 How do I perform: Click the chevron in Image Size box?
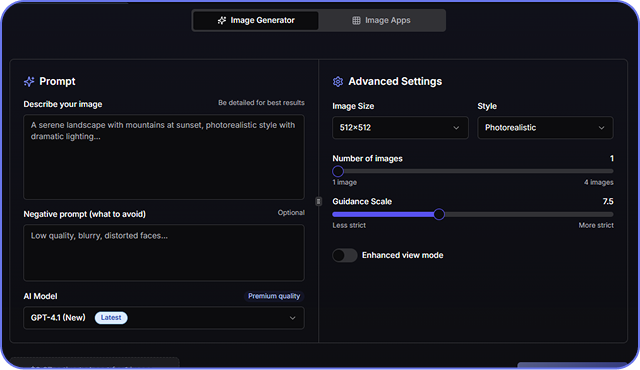point(456,128)
